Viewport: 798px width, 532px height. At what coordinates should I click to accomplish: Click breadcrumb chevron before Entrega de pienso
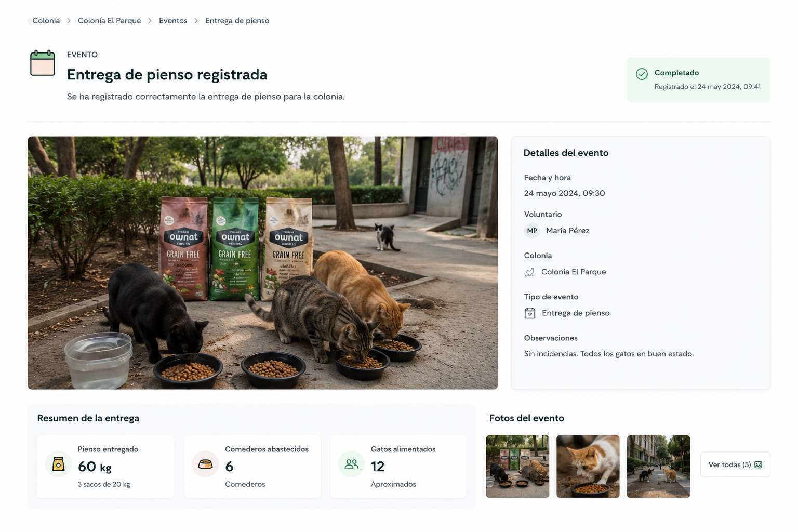[196, 21]
